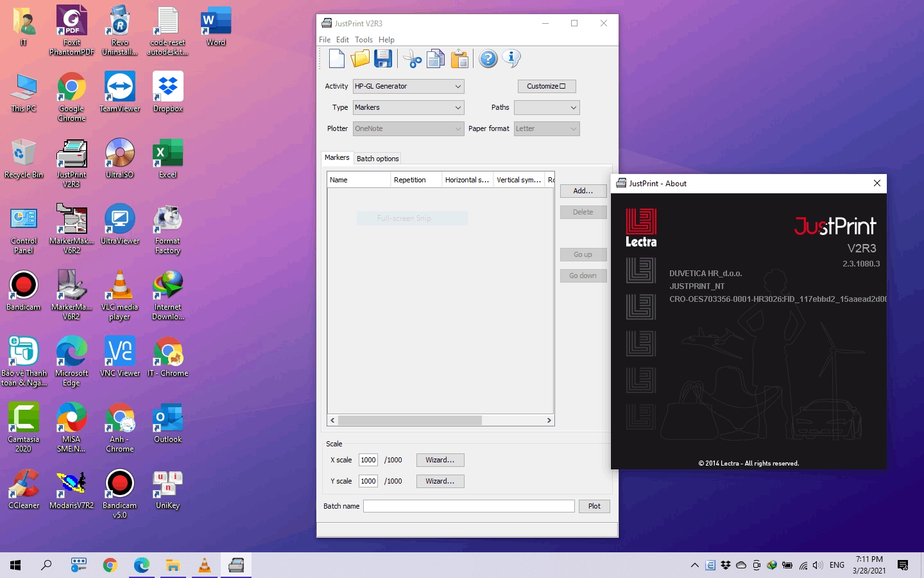Viewport: 924px width, 578px height.
Task: Open the File menu in JustPrint
Action: coord(325,40)
